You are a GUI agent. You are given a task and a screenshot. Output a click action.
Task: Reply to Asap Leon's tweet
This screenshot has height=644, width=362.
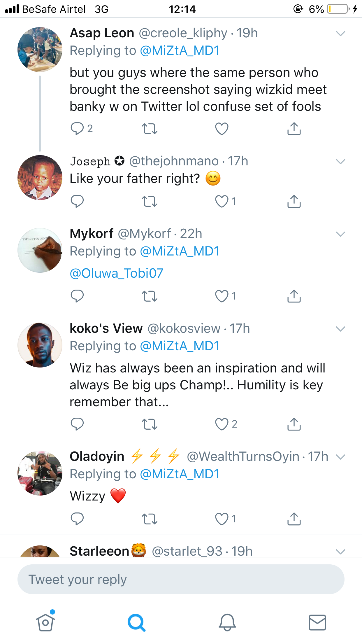pos(77,129)
